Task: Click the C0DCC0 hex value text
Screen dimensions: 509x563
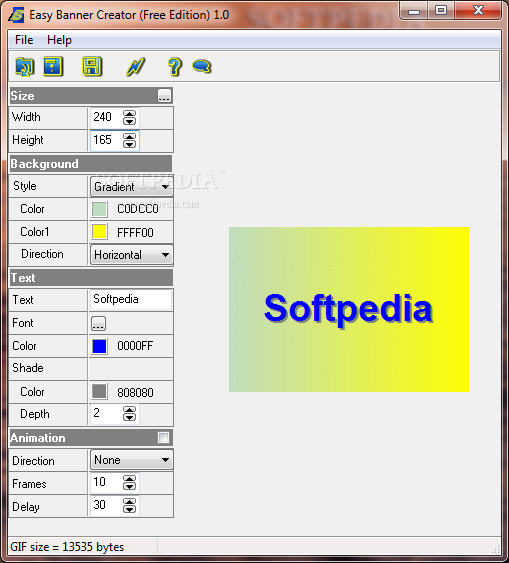Action: [138, 209]
